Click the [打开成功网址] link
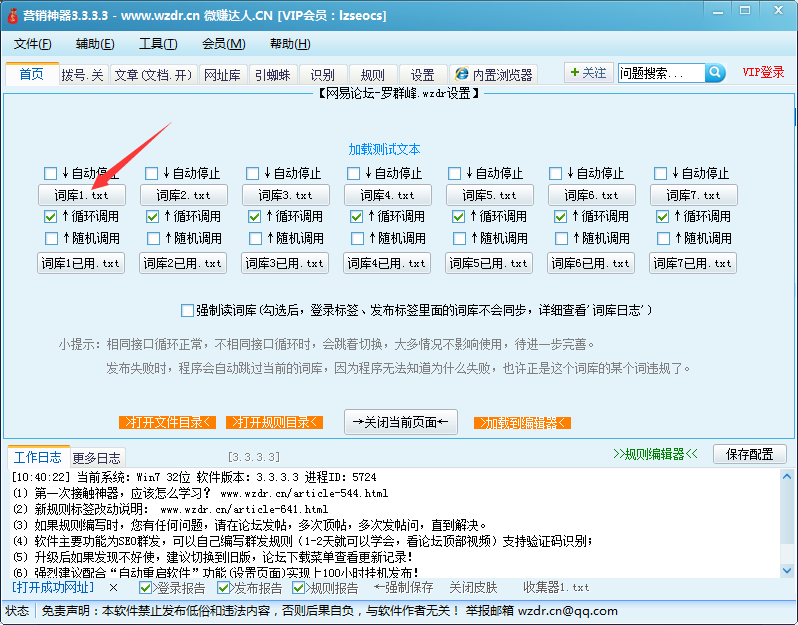Viewport: 798px width, 625px height. point(53,587)
